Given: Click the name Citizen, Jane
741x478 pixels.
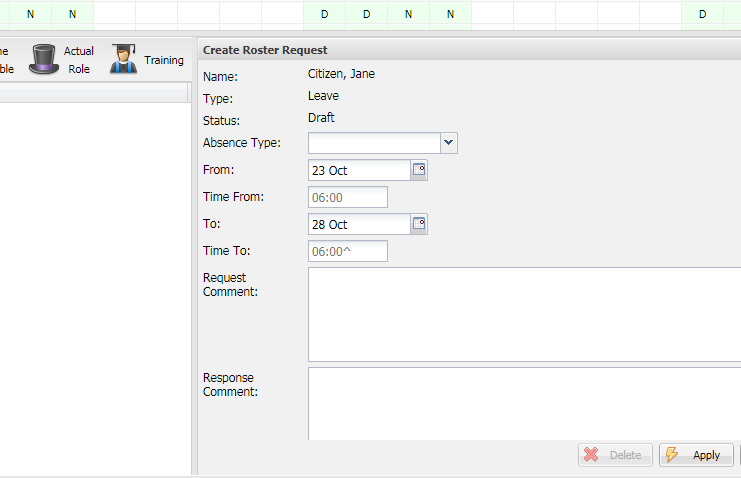Looking at the screenshot, I should [341, 74].
